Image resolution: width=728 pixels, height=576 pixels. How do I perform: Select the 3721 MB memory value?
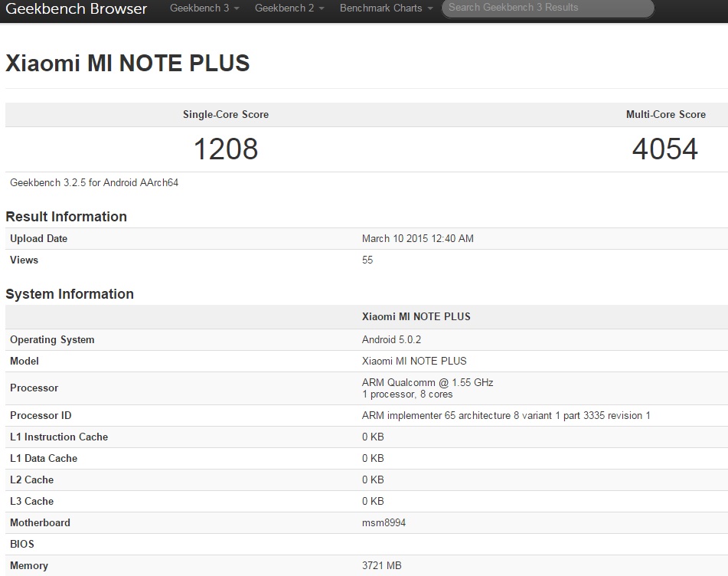pyautogui.click(x=382, y=565)
